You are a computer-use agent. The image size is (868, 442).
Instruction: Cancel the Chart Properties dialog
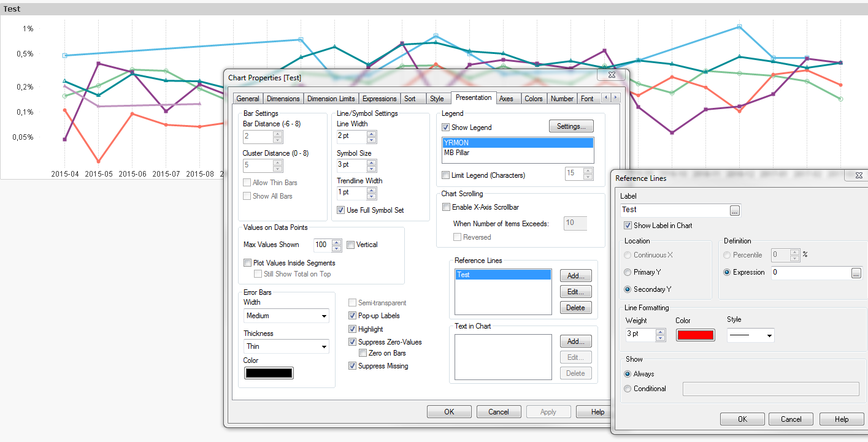499,412
